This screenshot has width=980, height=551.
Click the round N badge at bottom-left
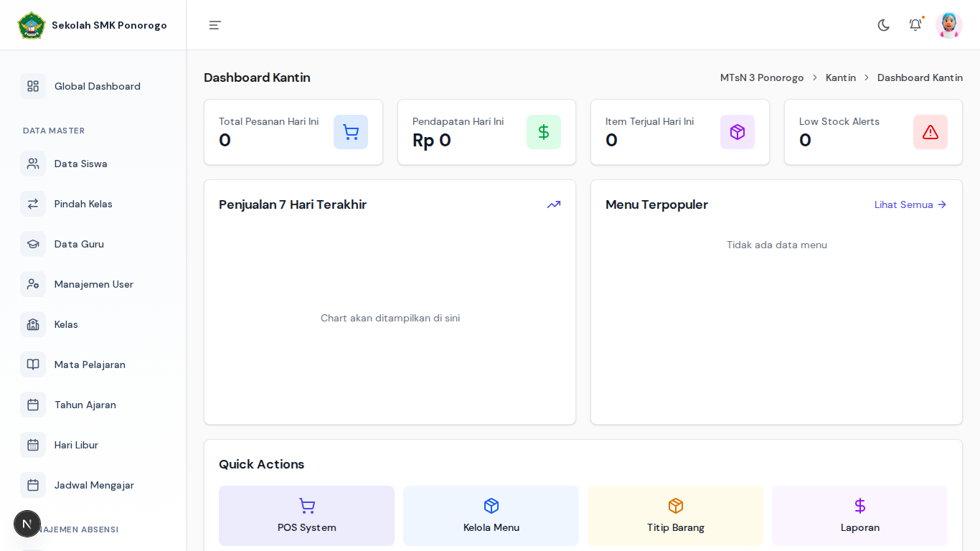(27, 524)
